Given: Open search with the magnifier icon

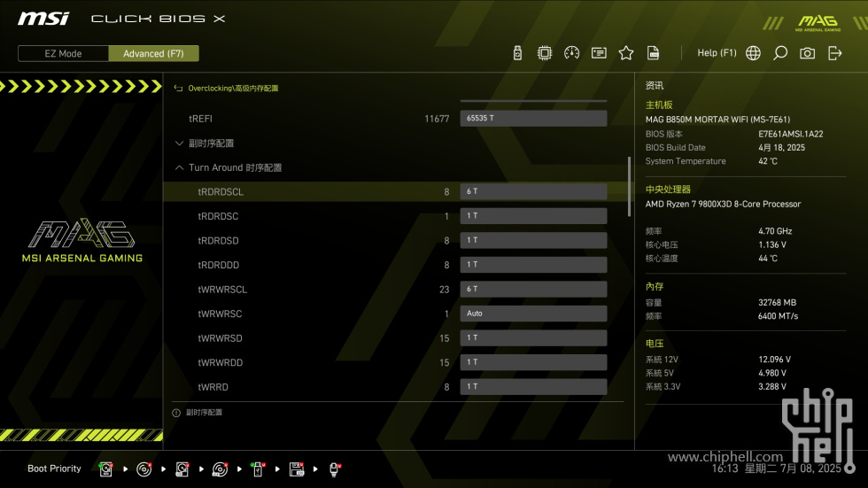Looking at the screenshot, I should tap(780, 53).
